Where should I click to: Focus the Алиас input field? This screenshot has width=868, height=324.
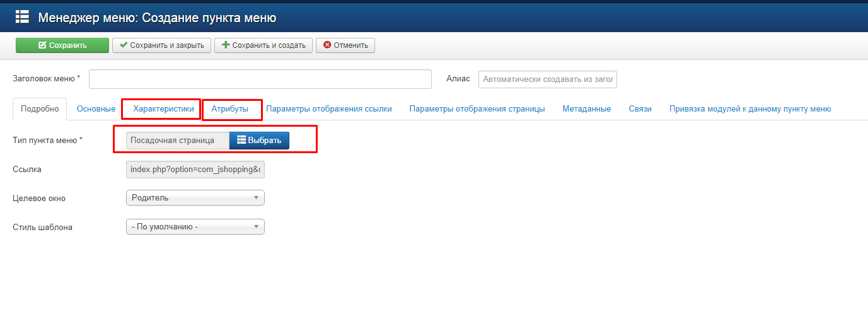click(x=547, y=79)
